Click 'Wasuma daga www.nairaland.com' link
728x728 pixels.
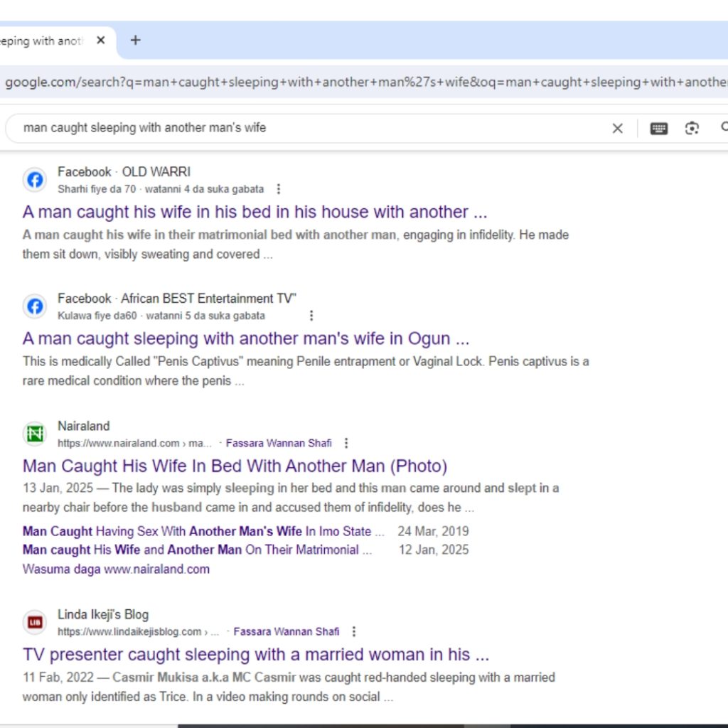(x=116, y=569)
